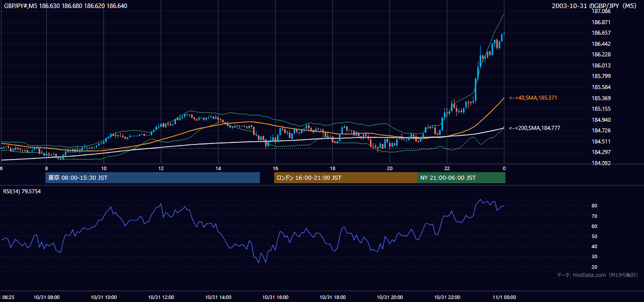The width and height of the screenshot is (644, 302).
Task: Click the RSI scale level 70
Action: [595, 216]
